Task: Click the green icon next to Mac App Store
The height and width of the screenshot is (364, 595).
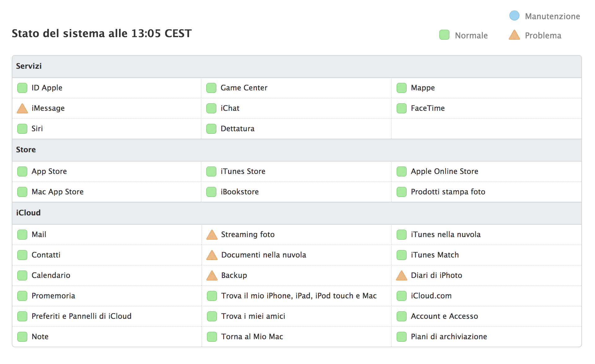Action: [x=22, y=192]
